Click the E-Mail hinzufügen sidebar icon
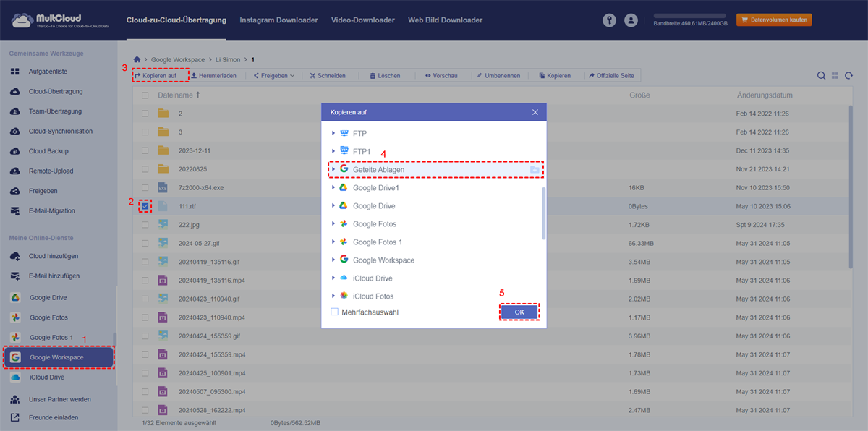Screen dimensions: 868x431 [15, 276]
